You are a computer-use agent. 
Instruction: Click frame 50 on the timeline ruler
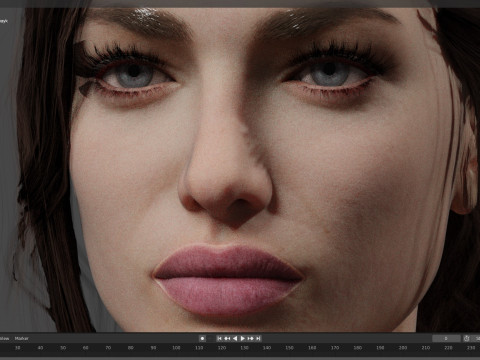tap(63, 348)
